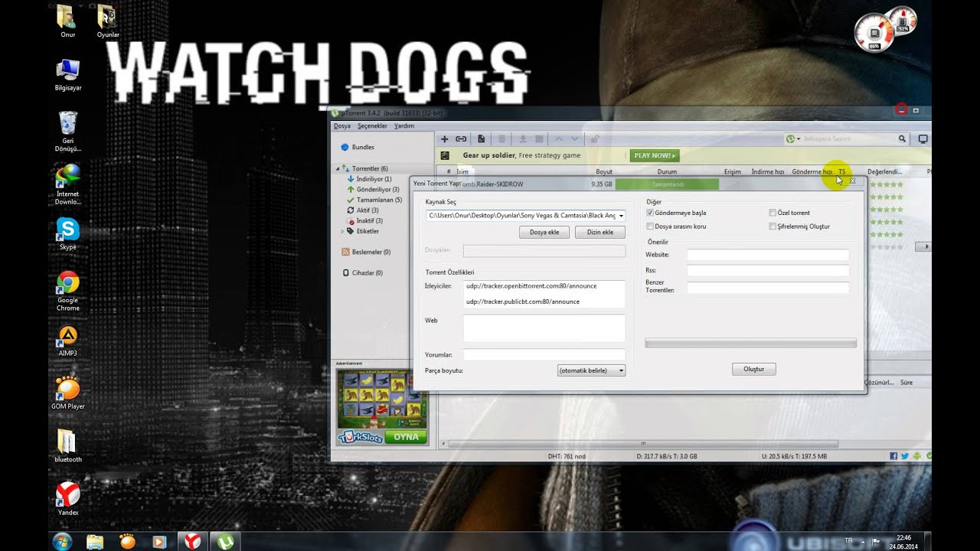
Task: Enable Özel torrent checkbox
Action: click(x=773, y=213)
